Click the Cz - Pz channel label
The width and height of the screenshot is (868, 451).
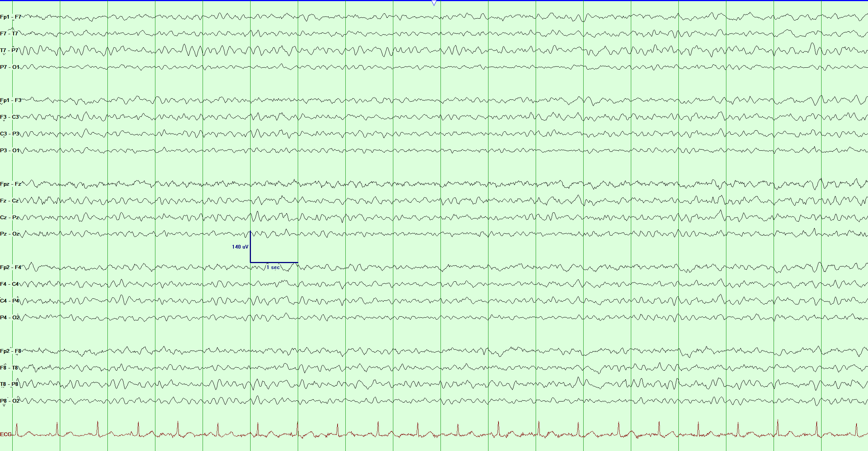point(10,218)
